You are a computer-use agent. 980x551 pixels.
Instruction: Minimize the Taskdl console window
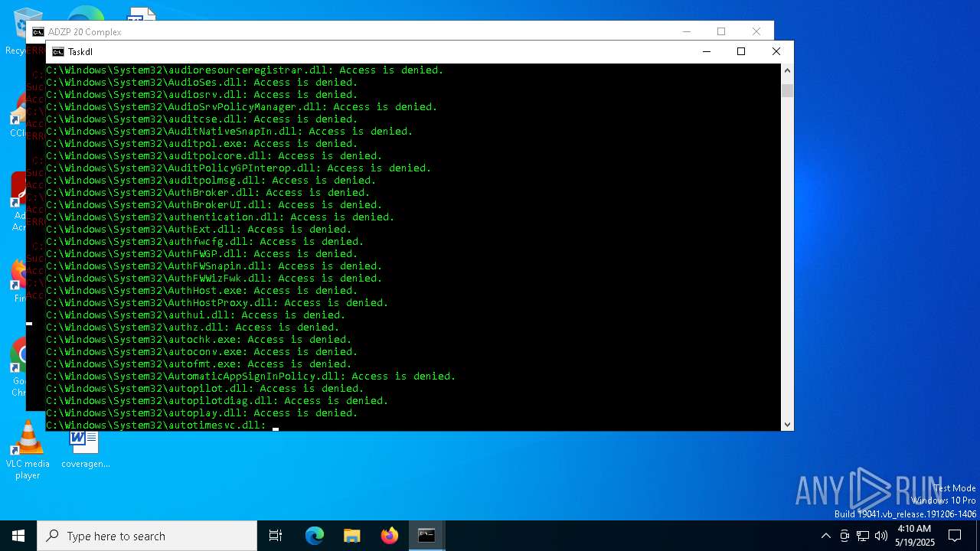706,51
